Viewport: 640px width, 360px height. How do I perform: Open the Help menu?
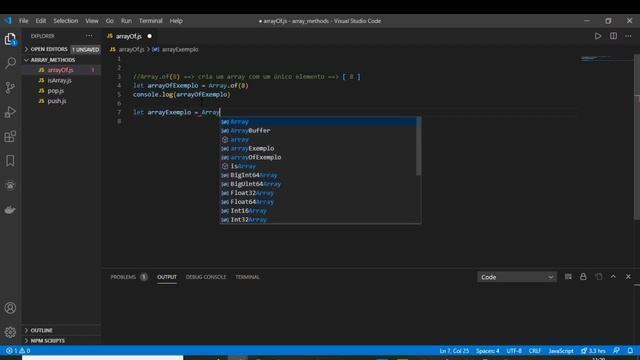176,21
